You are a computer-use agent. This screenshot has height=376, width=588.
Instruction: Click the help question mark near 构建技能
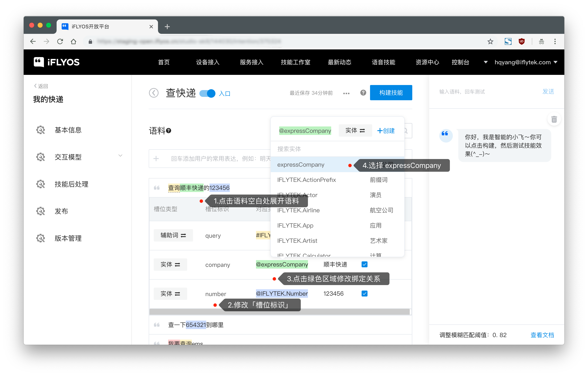tap(363, 93)
